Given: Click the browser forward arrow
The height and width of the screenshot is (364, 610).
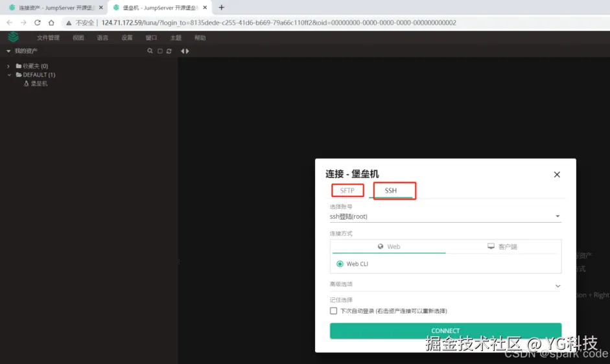Looking at the screenshot, I should click(x=23, y=23).
